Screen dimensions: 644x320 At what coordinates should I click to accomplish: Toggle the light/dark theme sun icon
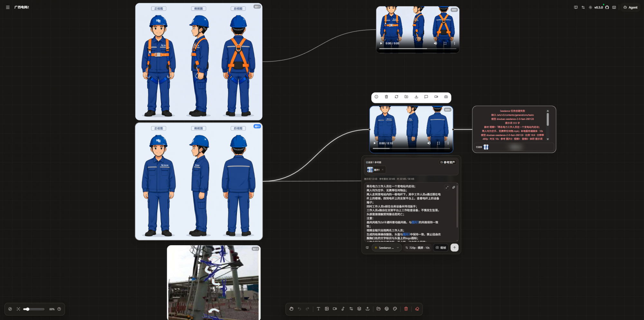point(590,7)
